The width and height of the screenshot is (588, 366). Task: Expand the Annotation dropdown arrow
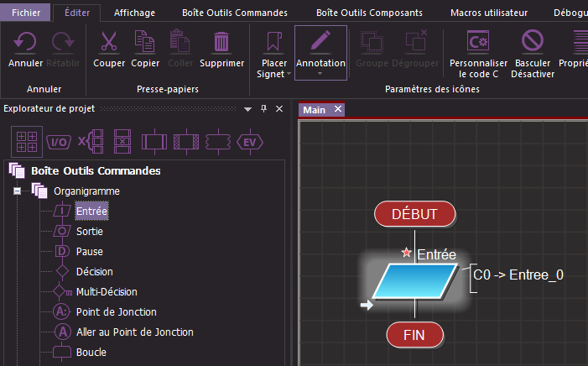tap(320, 74)
